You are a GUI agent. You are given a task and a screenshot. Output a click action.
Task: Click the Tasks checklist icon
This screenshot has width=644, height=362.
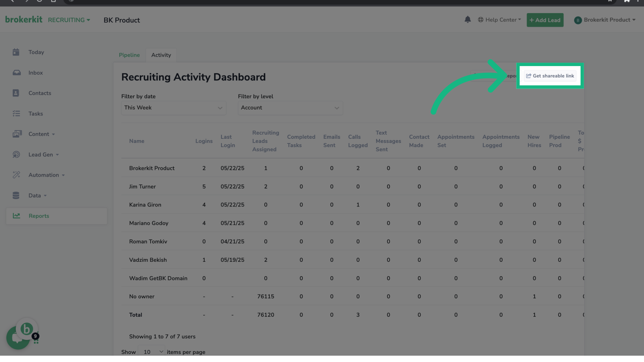click(x=16, y=114)
